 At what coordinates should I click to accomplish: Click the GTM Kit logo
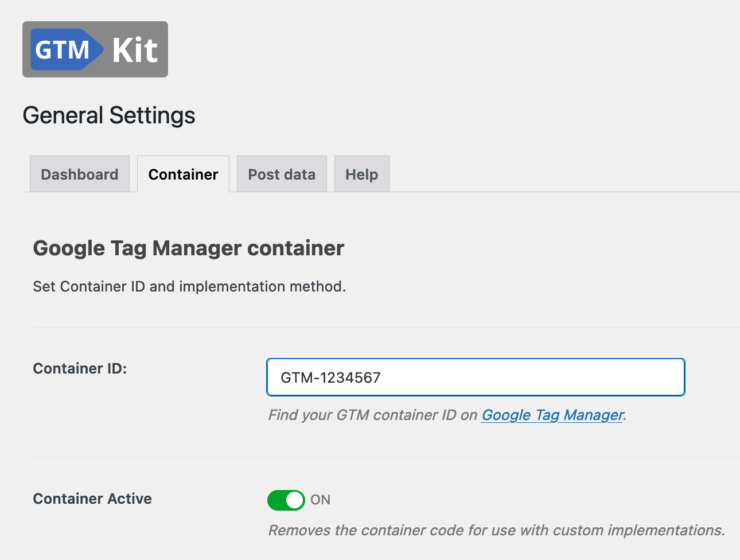pyautogui.click(x=95, y=49)
